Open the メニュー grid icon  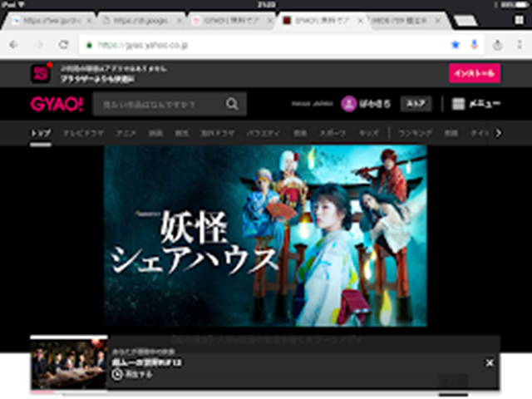pos(458,104)
